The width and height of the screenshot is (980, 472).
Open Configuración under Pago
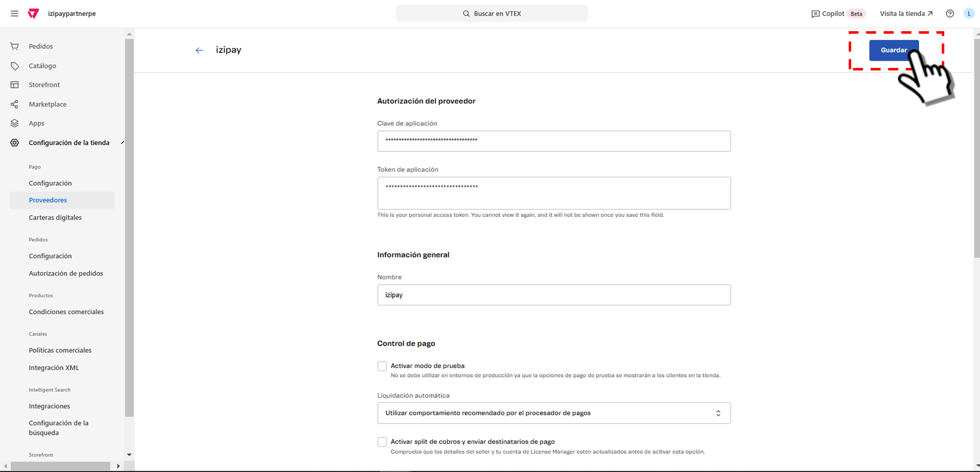click(50, 183)
